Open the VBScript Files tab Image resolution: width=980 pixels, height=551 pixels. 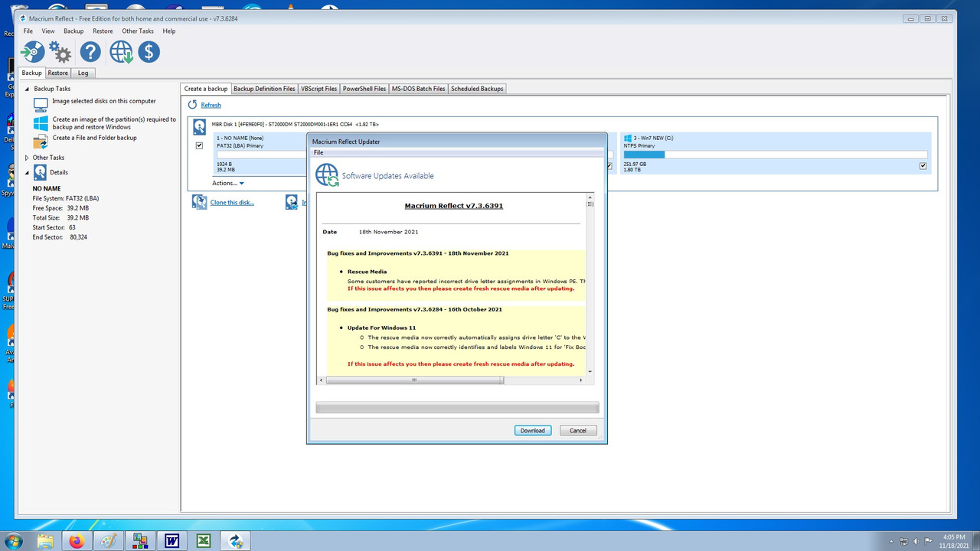[319, 89]
